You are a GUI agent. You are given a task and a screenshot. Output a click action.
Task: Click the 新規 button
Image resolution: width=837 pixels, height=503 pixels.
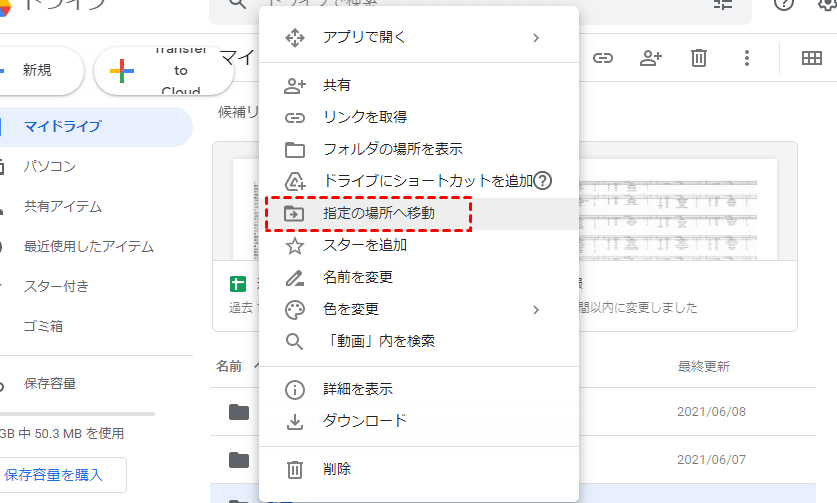tap(40, 70)
